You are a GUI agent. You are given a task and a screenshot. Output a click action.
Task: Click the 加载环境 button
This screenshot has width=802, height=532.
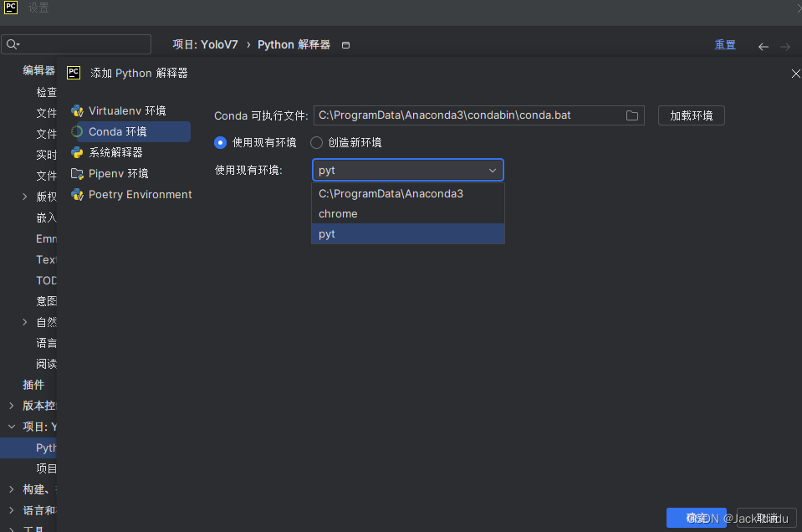click(x=691, y=115)
